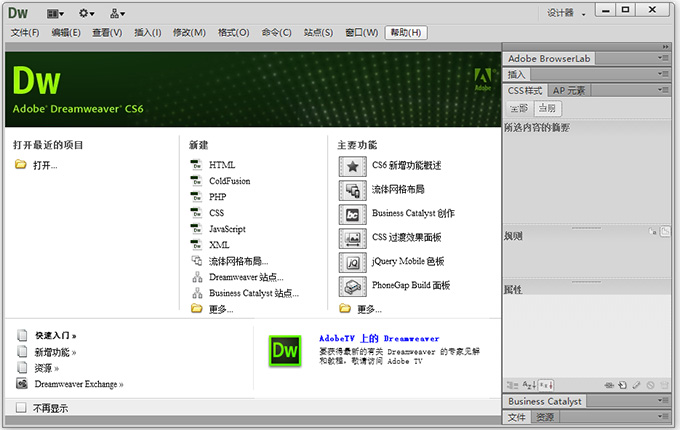Click the jQuery Mobile 色板 icon
680x430 pixels.
353,262
